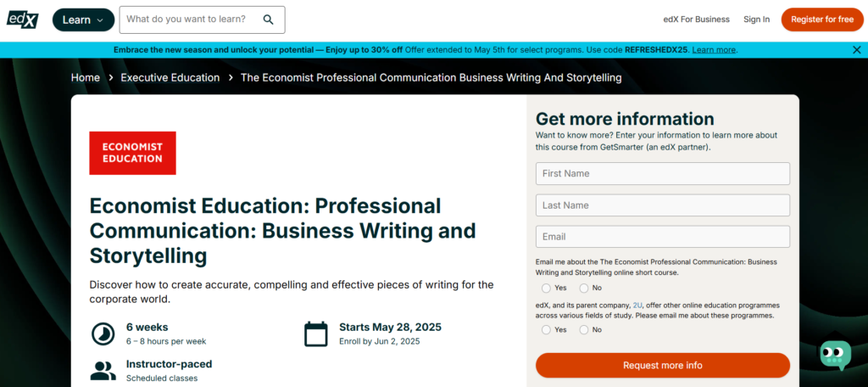Click the Economist Education logo
Image resolution: width=868 pixels, height=387 pixels.
133,153
